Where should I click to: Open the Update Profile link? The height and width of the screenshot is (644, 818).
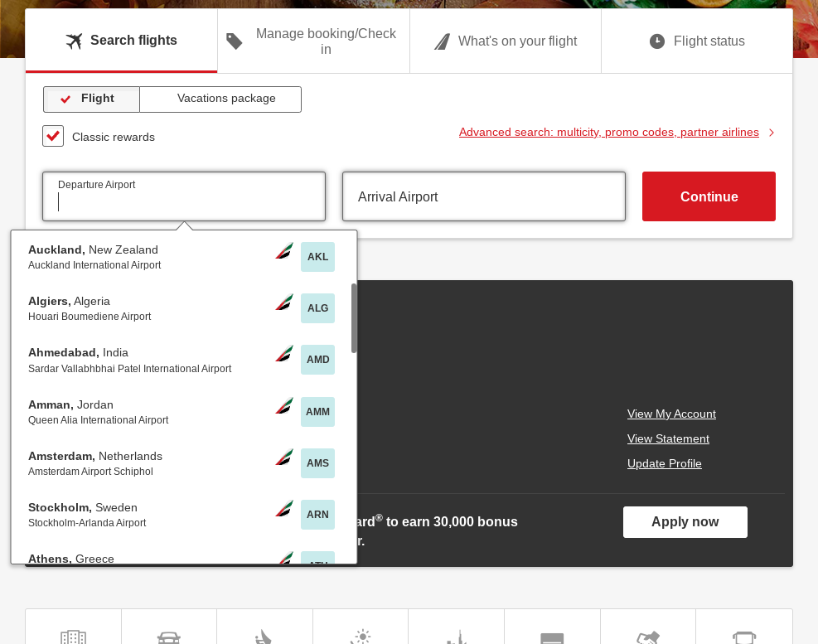664,464
